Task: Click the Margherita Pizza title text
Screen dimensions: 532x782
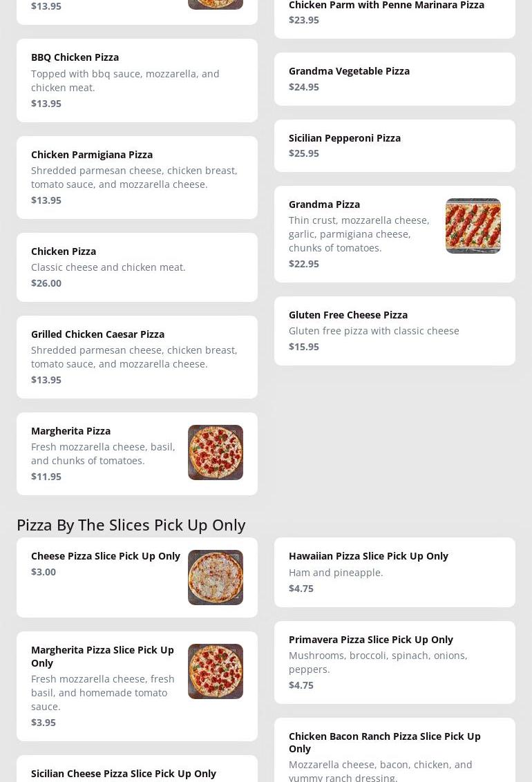Action: [70, 431]
